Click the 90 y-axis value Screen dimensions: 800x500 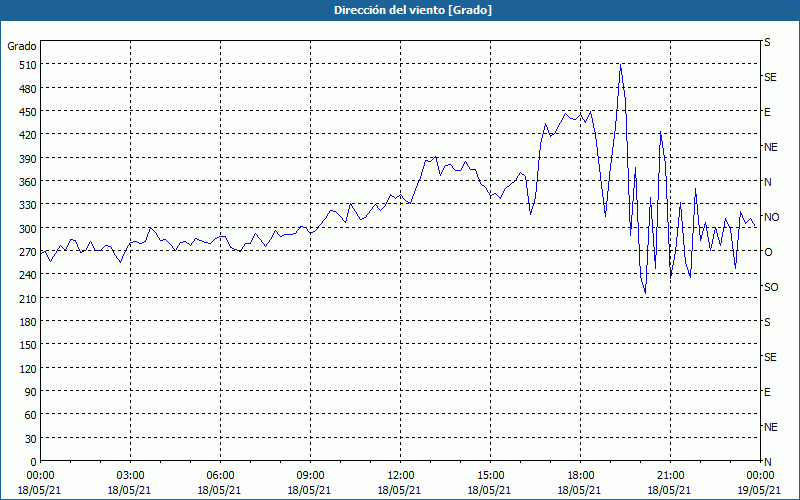coord(31,392)
